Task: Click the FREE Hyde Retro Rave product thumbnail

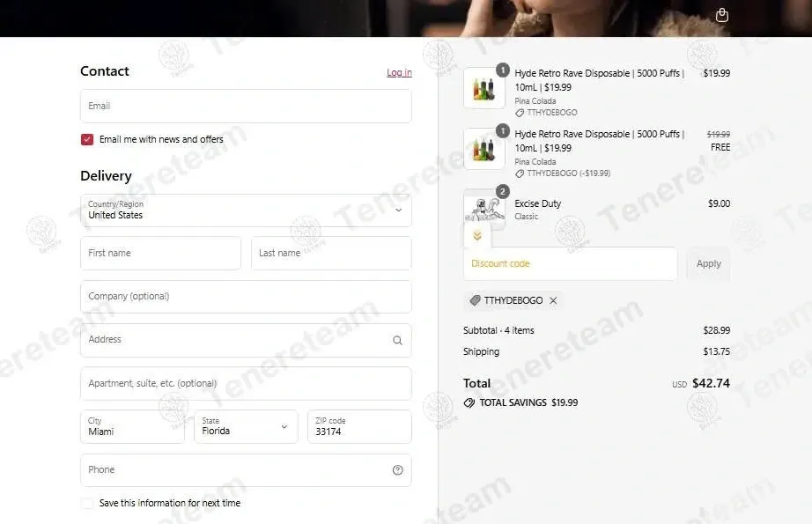Action: click(x=484, y=149)
